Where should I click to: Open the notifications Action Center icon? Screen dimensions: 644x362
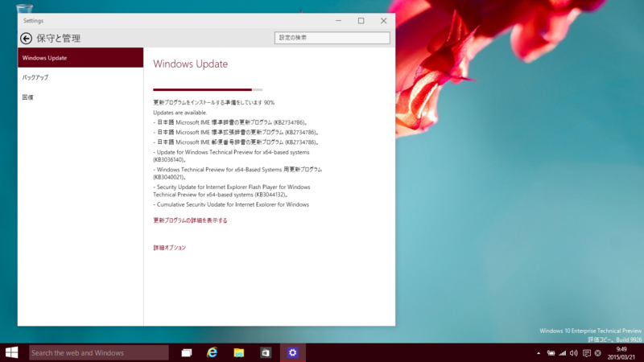[x=587, y=353]
